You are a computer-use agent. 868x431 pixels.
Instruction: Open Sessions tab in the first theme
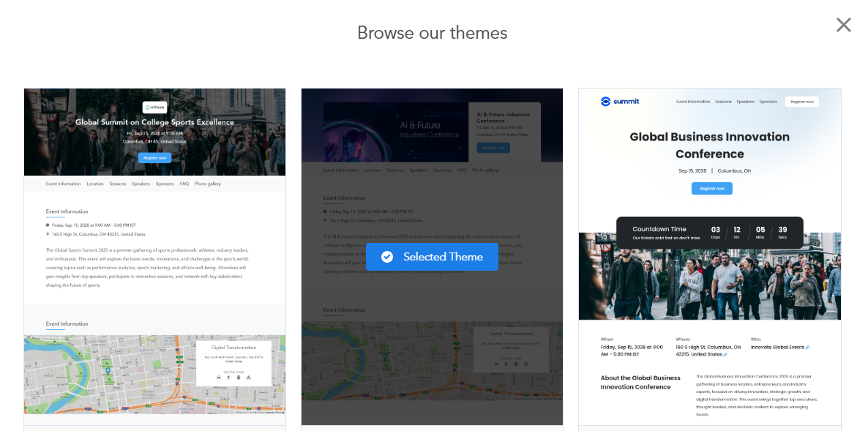117,184
